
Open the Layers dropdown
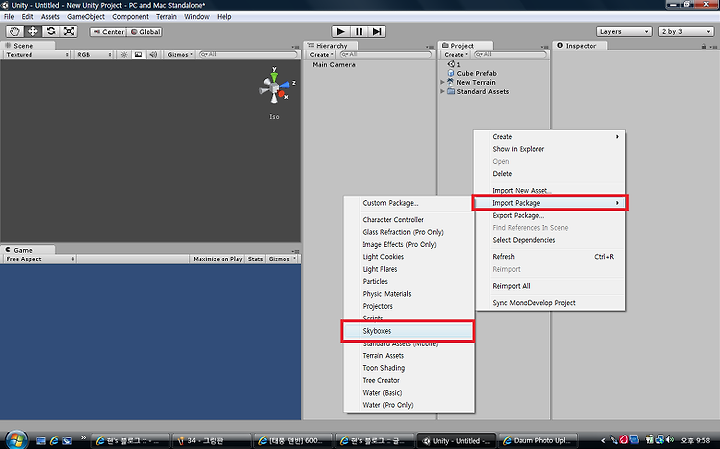coord(624,31)
